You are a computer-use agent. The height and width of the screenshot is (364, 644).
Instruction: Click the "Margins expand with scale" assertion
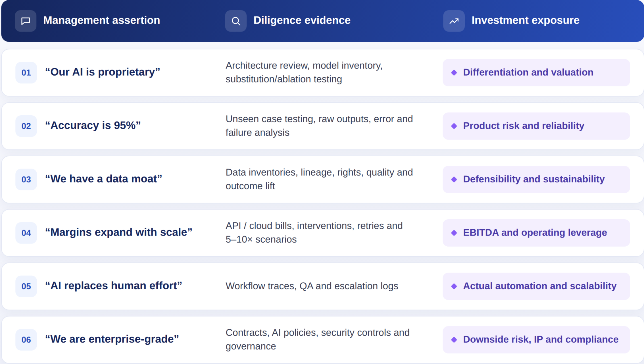pos(119,232)
